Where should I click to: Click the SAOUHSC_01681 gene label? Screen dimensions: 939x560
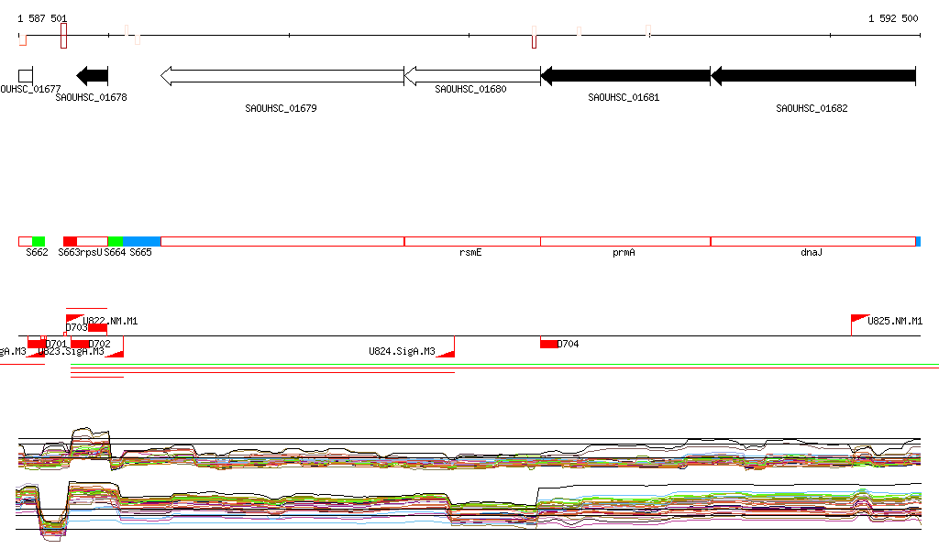(624, 97)
